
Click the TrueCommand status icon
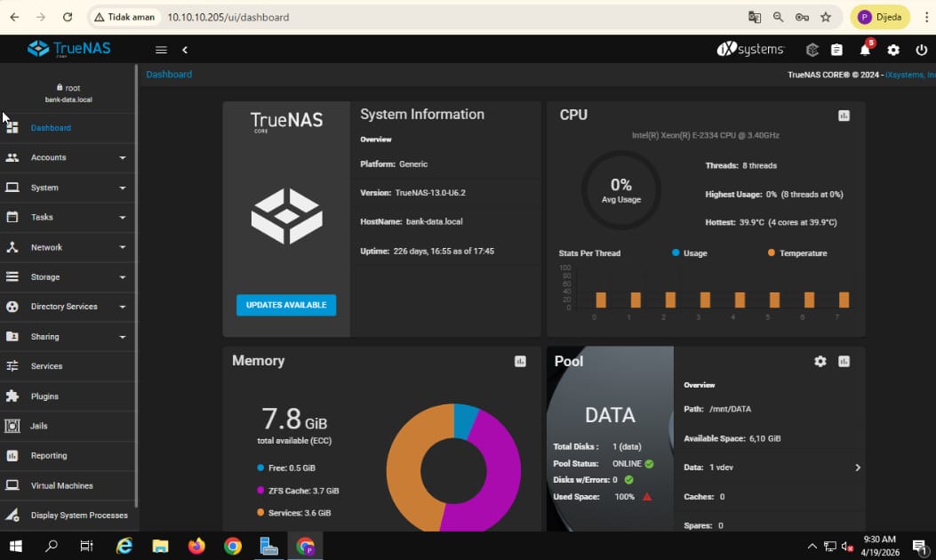pyautogui.click(x=812, y=51)
